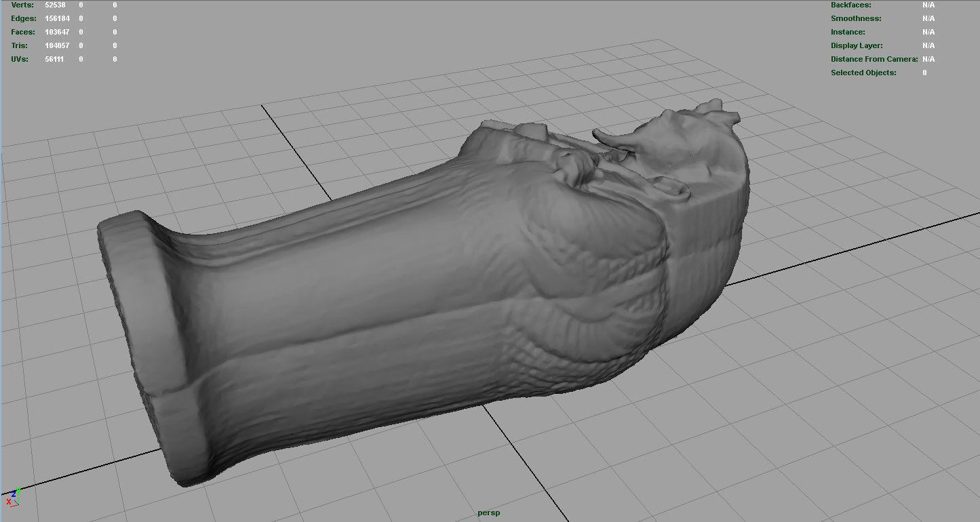Click the face count value 103647

tap(57, 32)
